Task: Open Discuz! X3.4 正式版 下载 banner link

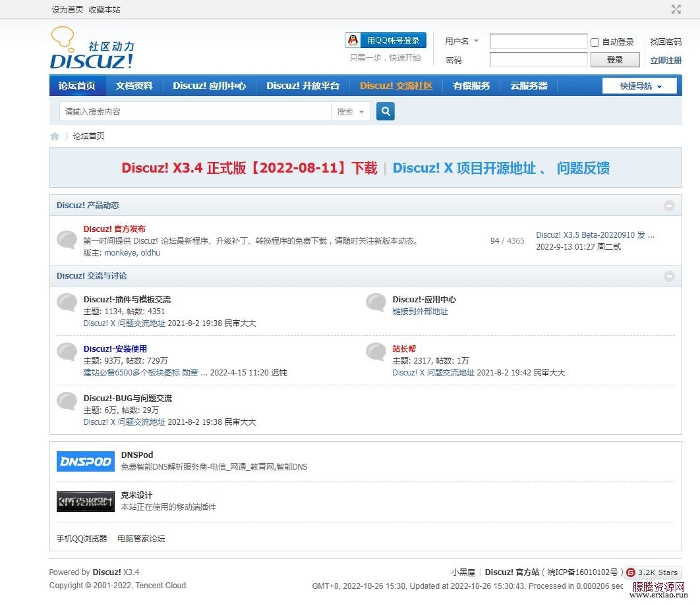Action: (249, 168)
